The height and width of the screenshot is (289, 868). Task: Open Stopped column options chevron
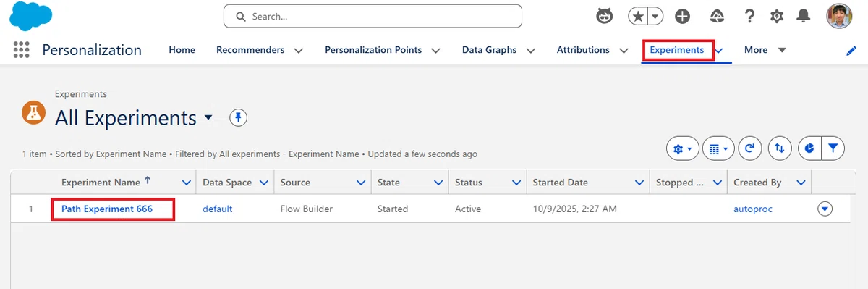coord(718,183)
